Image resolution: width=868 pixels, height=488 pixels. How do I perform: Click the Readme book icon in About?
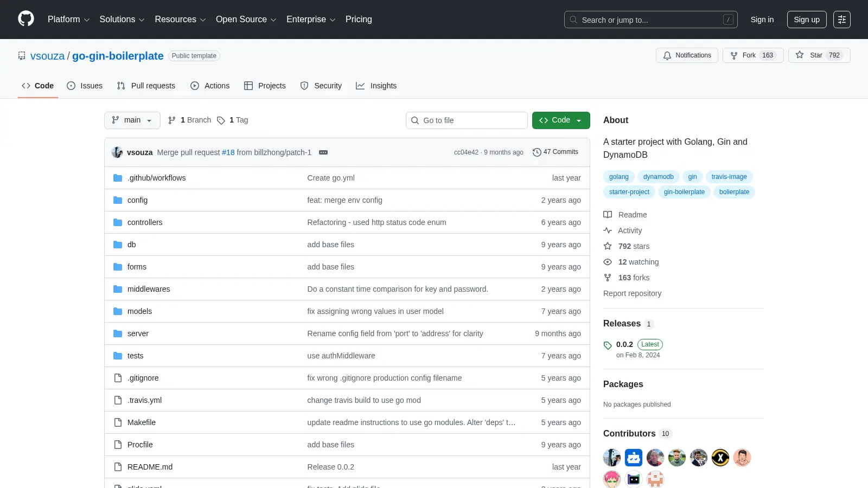point(608,215)
